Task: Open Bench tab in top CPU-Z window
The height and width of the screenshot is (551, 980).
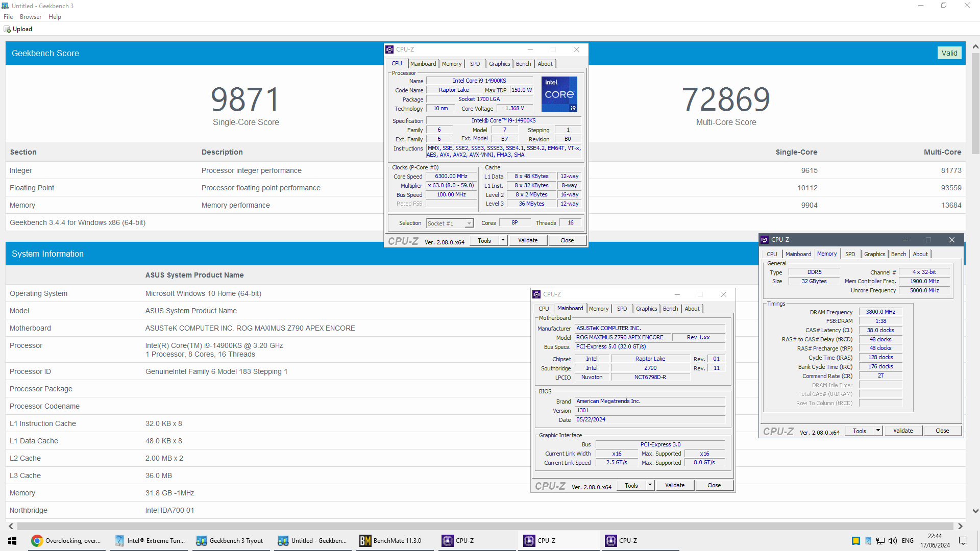Action: click(x=523, y=64)
